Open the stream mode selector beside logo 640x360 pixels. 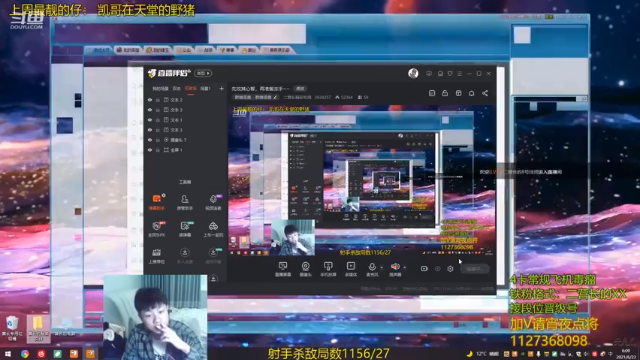(203, 73)
